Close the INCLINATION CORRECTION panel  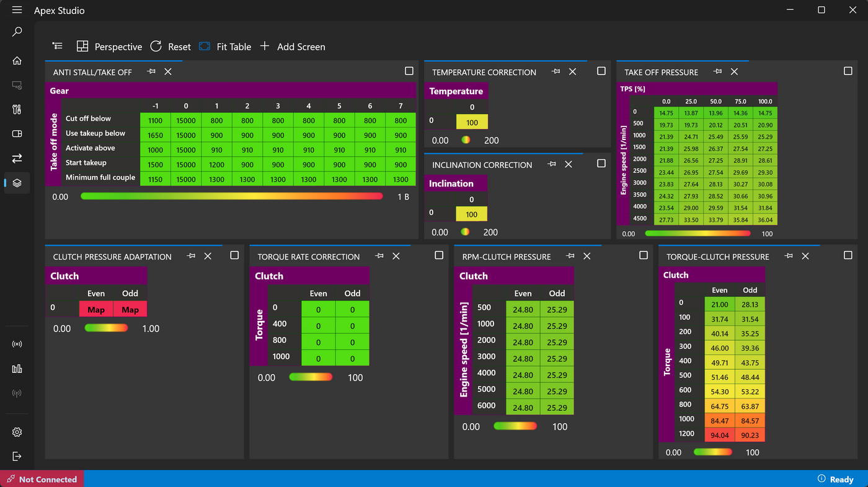tap(569, 164)
